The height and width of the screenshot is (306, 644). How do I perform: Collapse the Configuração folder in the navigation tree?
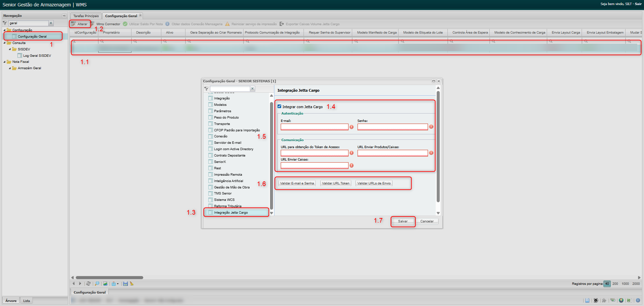tap(4, 30)
